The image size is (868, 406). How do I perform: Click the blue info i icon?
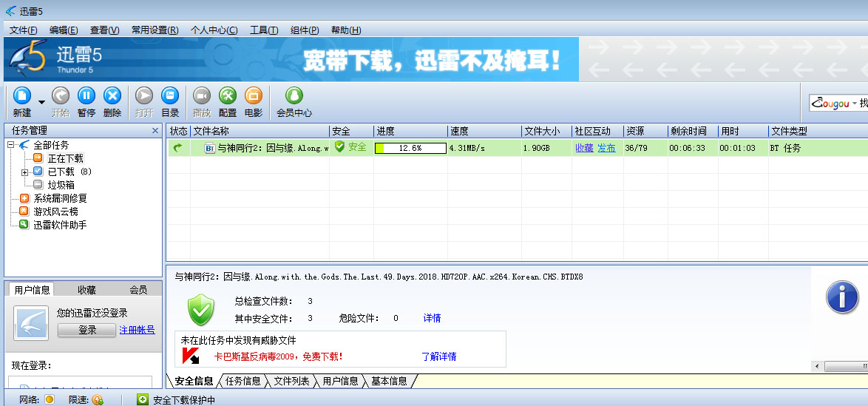tap(842, 297)
